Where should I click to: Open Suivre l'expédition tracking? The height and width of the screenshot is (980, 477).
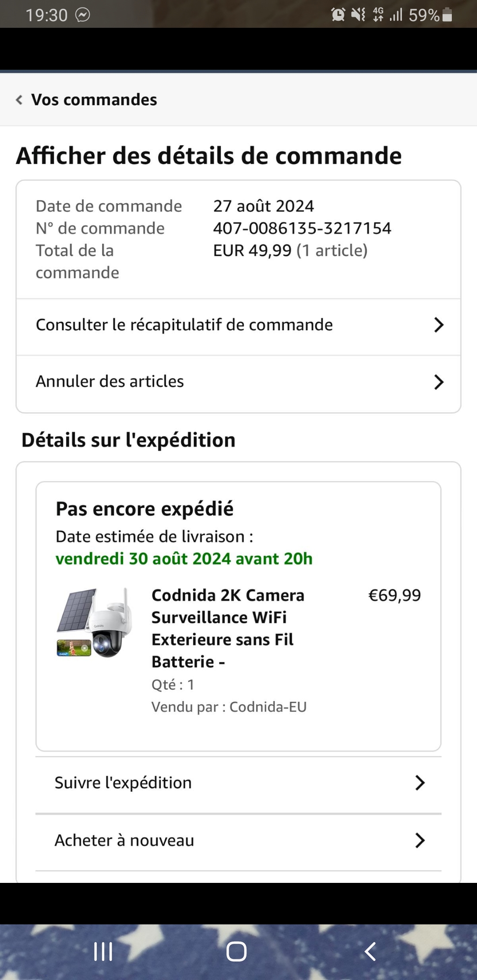click(x=123, y=783)
